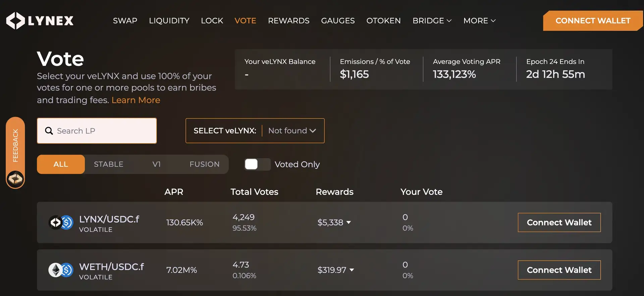The width and height of the screenshot is (644, 296).
Task: Toggle the Voted Only switch
Action: 257,164
